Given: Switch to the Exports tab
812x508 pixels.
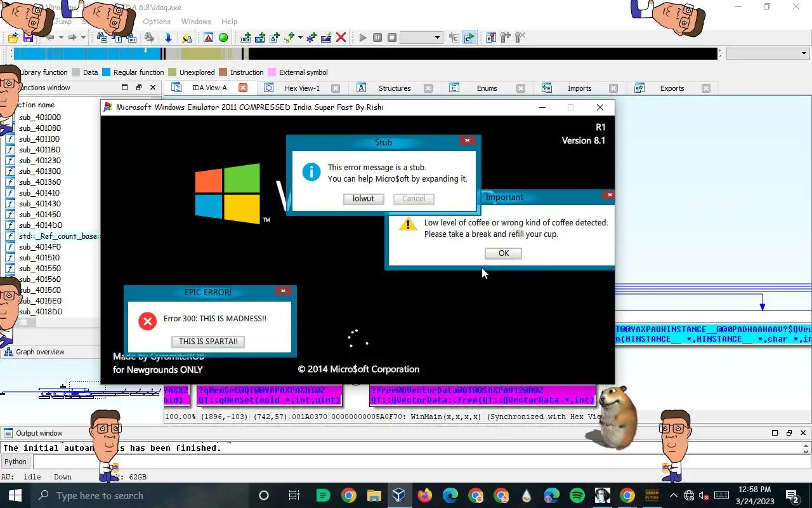Looking at the screenshot, I should click(672, 88).
